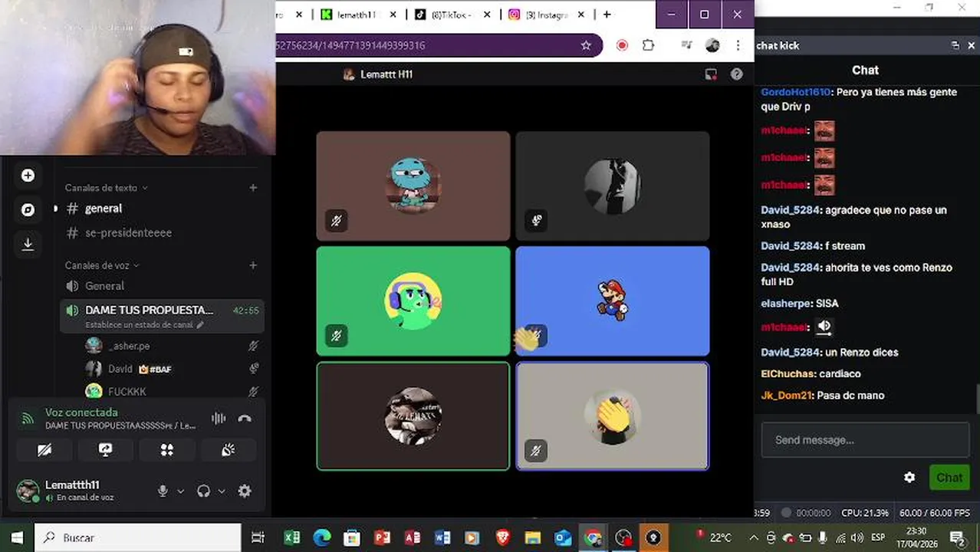This screenshot has height=552, width=980.
Task: Open Discord activities launcher icon
Action: (x=166, y=450)
